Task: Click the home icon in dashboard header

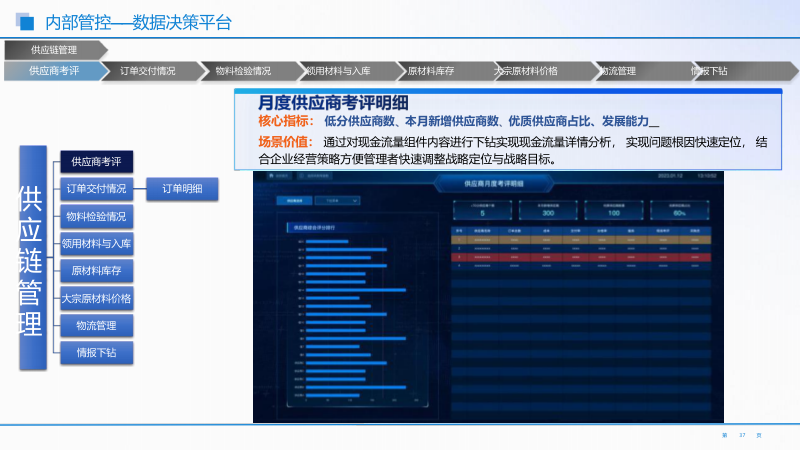Action: coord(273,177)
